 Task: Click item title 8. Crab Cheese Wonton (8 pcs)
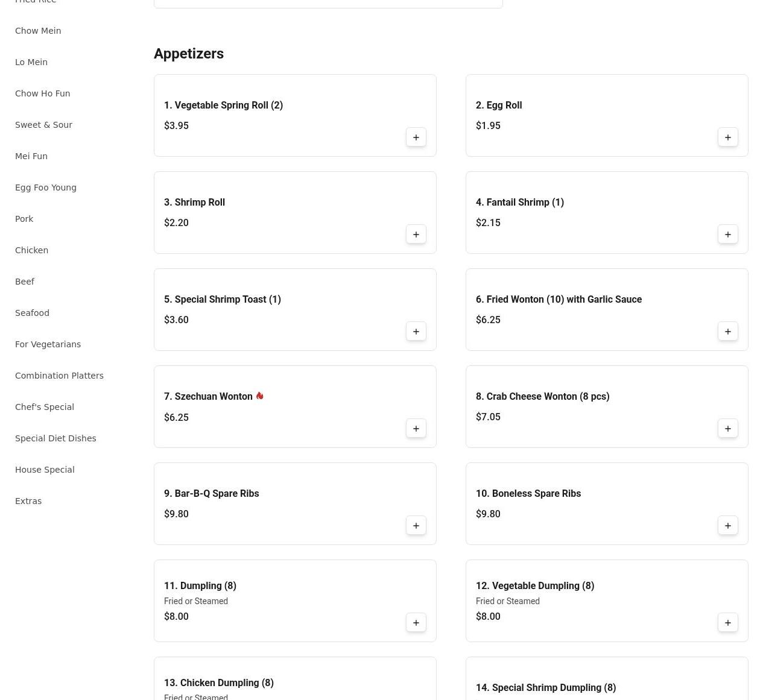[x=542, y=396]
